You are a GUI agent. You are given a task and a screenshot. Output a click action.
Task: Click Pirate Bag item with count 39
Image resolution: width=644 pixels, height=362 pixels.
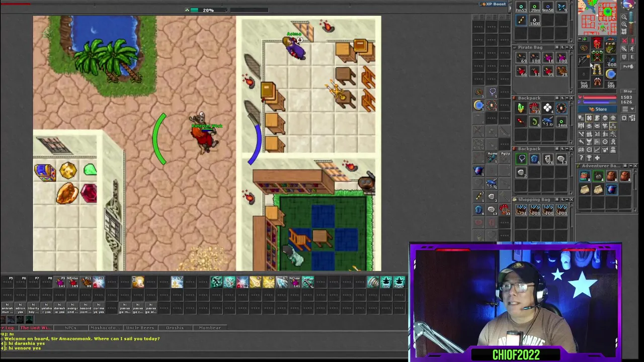click(x=561, y=71)
